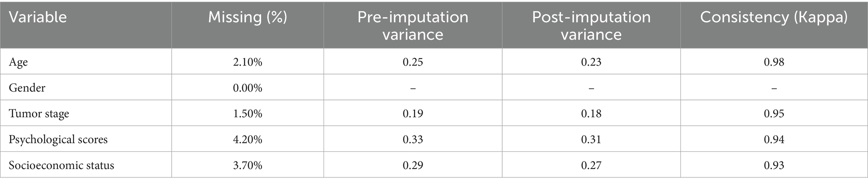This screenshot has height=185, width=868.
Task: Select Age pre-imputation variance 0.25
Action: [413, 62]
